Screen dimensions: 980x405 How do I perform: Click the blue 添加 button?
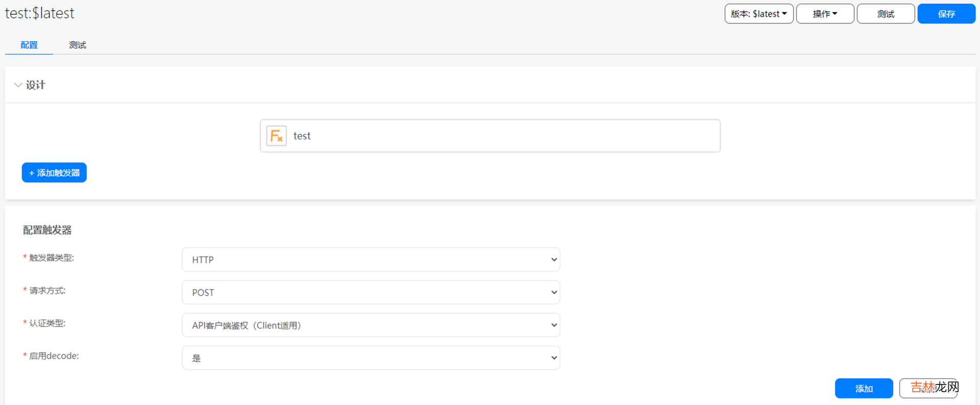click(864, 389)
